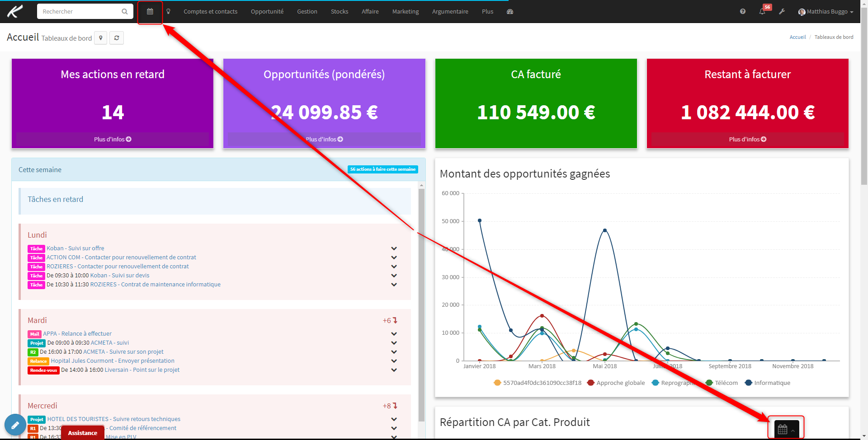
Task: Click the search magnifier icon
Action: tap(125, 12)
